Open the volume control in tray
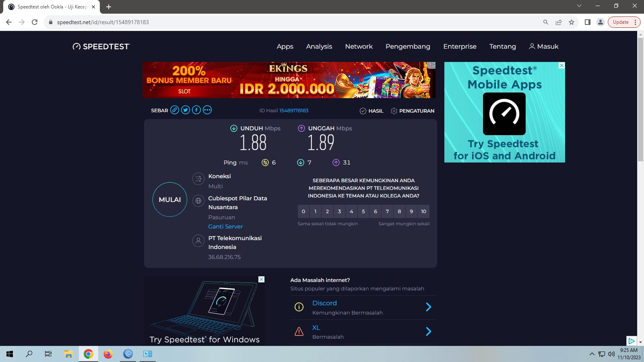The width and height of the screenshot is (644, 362). [x=611, y=354]
